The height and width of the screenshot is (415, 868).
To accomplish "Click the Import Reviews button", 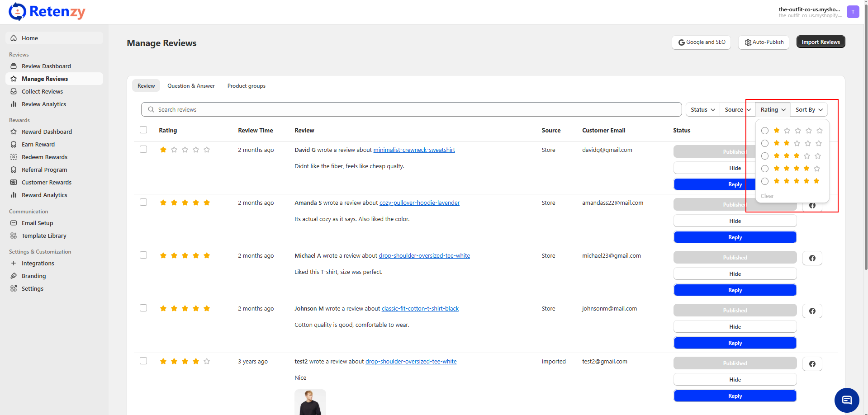I will click(x=820, y=42).
